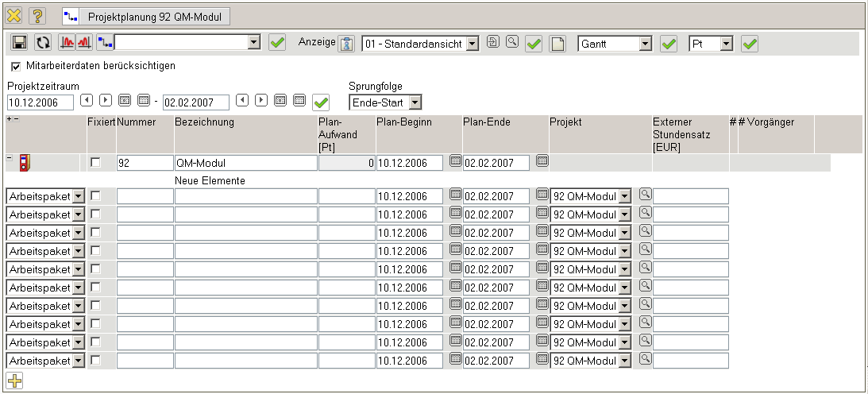868x394 pixels.
Task: Open the yellow question mark help icon
Action: click(x=38, y=16)
